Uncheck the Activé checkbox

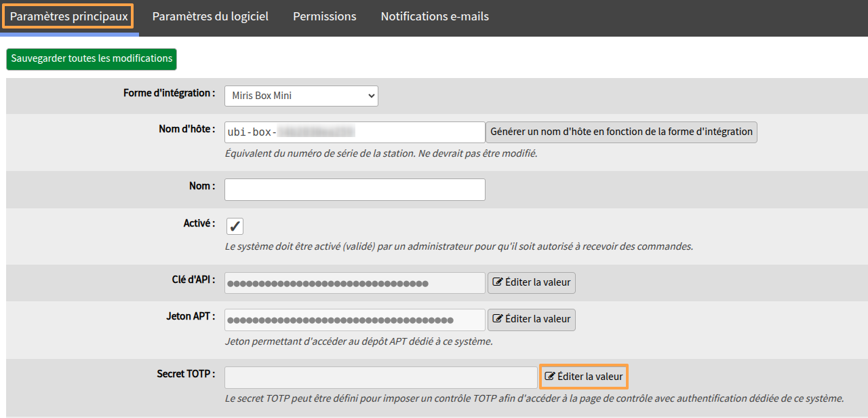tap(235, 226)
